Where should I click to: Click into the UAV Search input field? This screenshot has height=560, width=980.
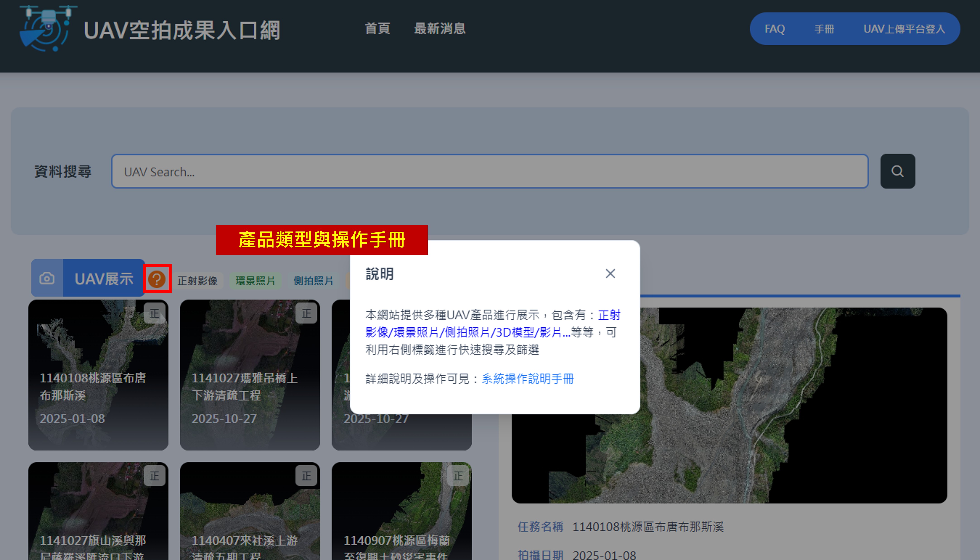490,171
